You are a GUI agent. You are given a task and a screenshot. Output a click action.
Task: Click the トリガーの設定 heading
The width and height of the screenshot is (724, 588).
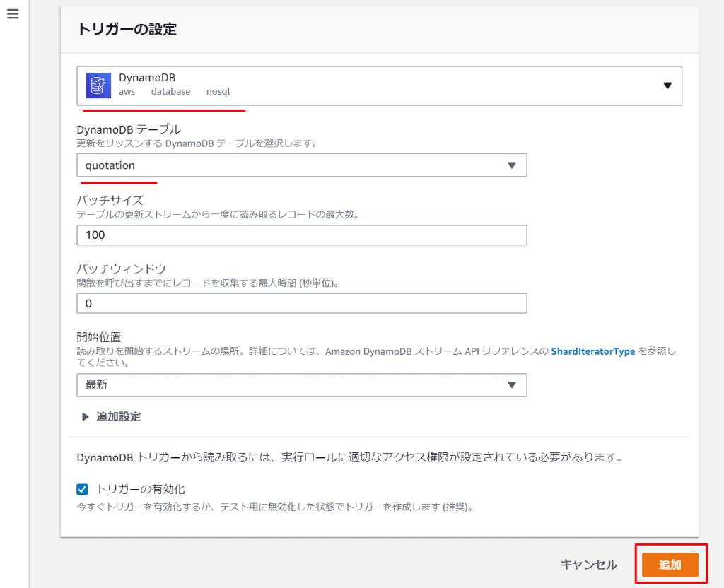click(x=127, y=29)
